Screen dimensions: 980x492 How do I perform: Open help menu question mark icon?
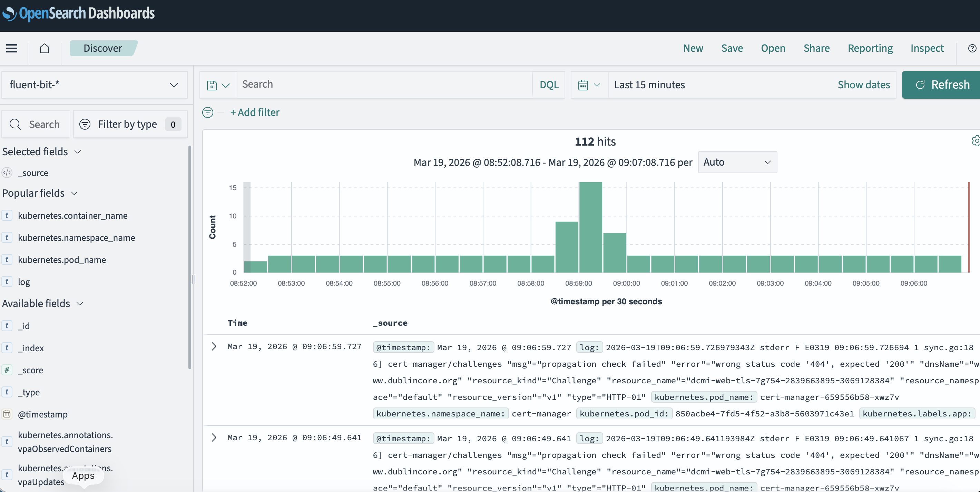[972, 48]
